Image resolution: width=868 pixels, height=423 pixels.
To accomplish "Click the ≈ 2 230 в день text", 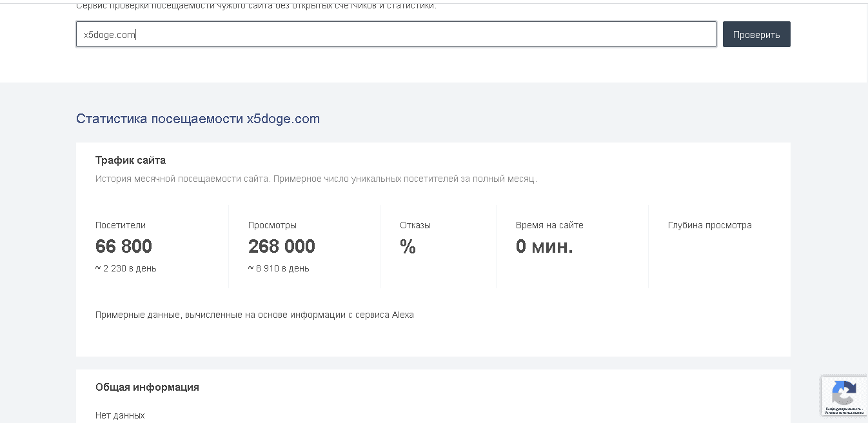I will pos(126,268).
